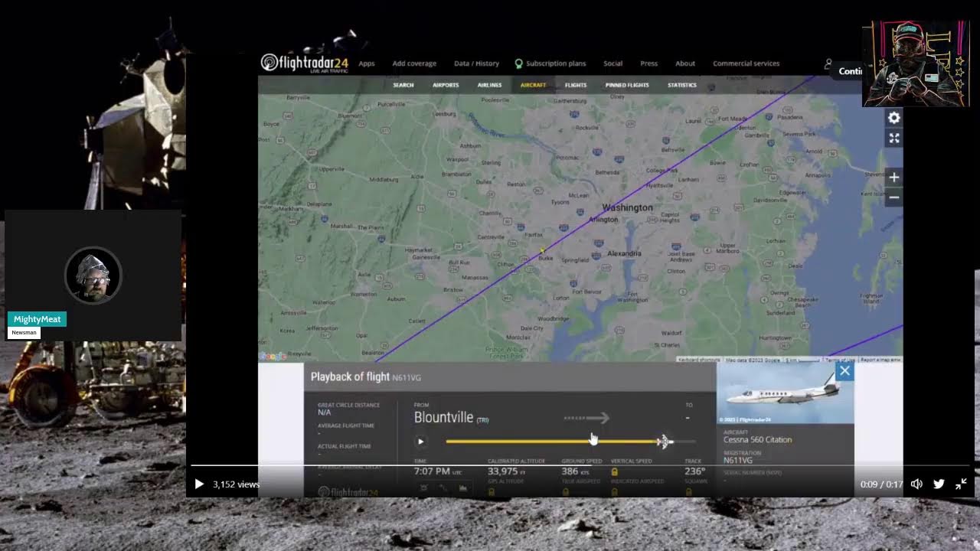The height and width of the screenshot is (551, 980).
Task: Select the AIRLINES tab
Action: (x=489, y=85)
